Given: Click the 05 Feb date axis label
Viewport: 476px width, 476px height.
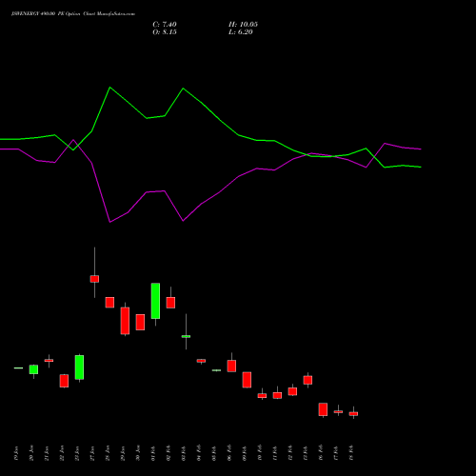Looking at the screenshot, I should 214,453.
